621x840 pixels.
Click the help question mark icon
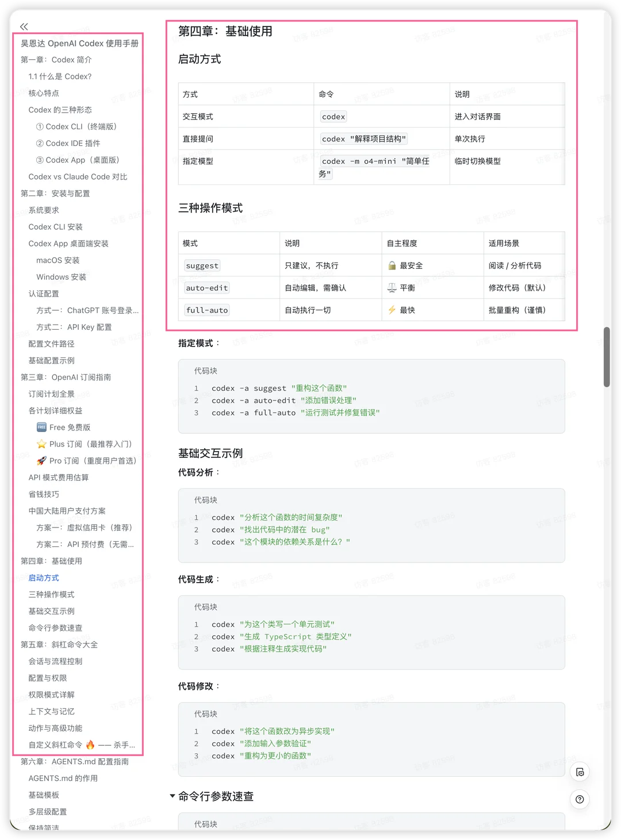click(580, 799)
